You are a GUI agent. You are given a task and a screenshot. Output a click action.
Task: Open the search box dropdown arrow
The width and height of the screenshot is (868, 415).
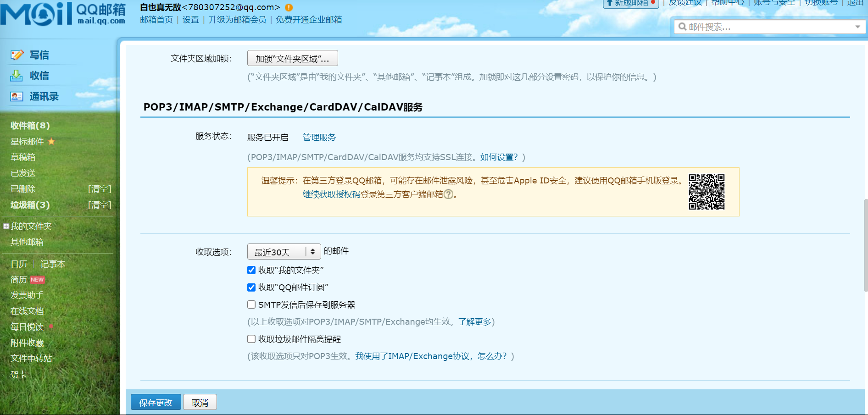coord(857,27)
